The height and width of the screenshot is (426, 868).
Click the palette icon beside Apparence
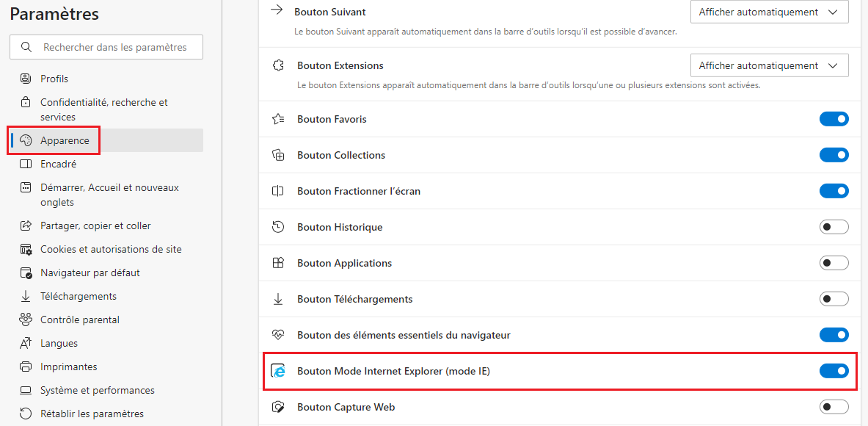[x=26, y=141]
